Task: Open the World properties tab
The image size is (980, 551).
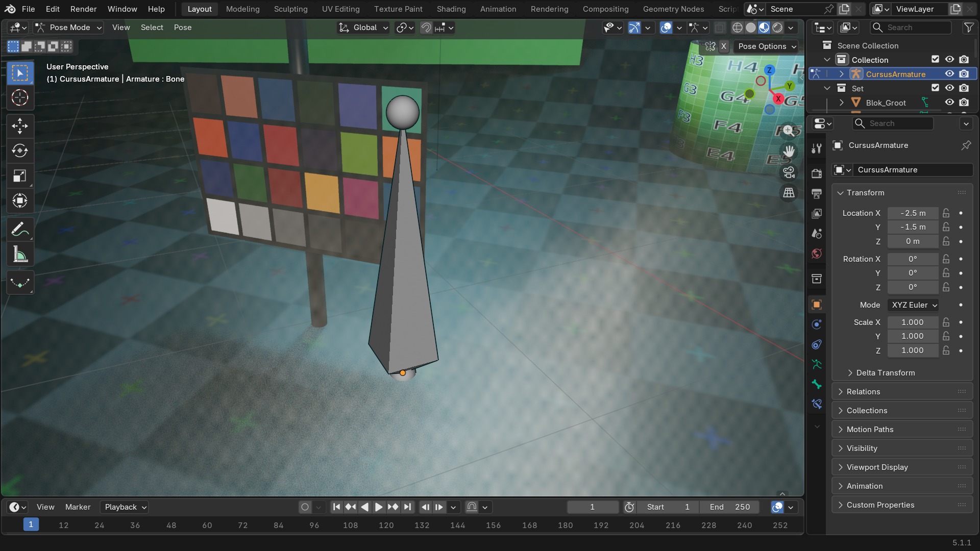Action: click(817, 254)
